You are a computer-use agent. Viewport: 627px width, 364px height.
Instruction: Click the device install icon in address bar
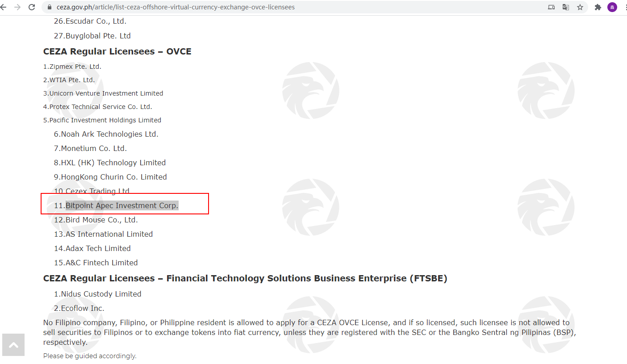pos(552,7)
